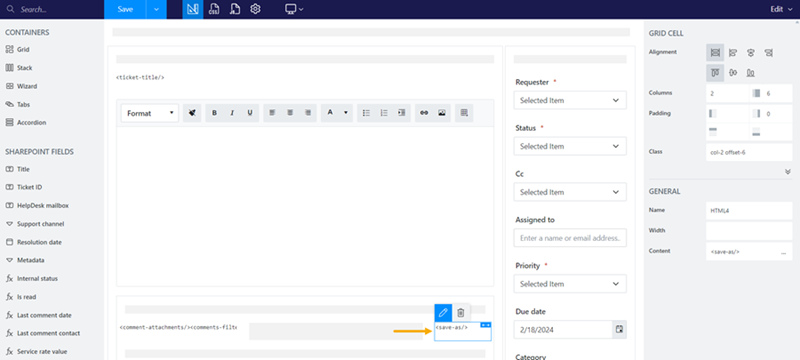Click the indent icon
The height and width of the screenshot is (360, 800).
(402, 113)
